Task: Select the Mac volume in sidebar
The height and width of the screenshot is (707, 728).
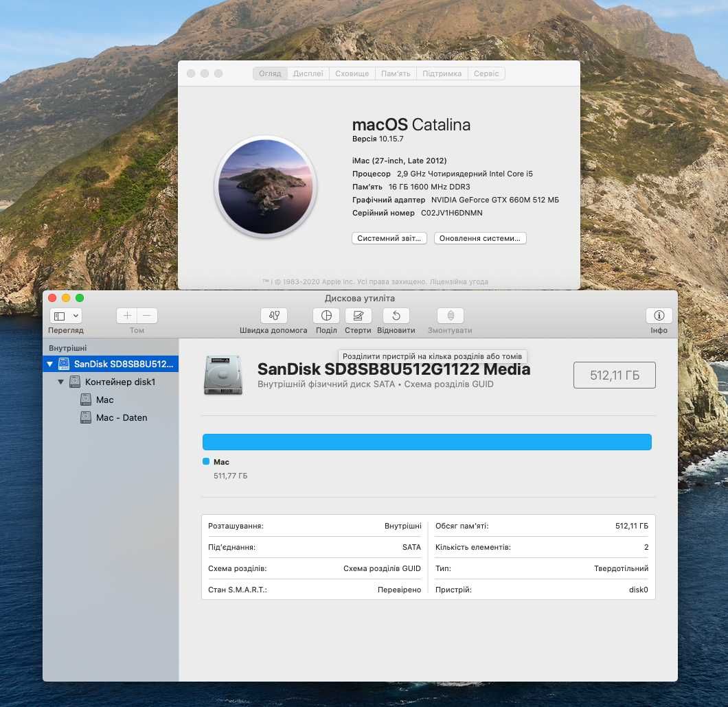Action: pyautogui.click(x=105, y=400)
